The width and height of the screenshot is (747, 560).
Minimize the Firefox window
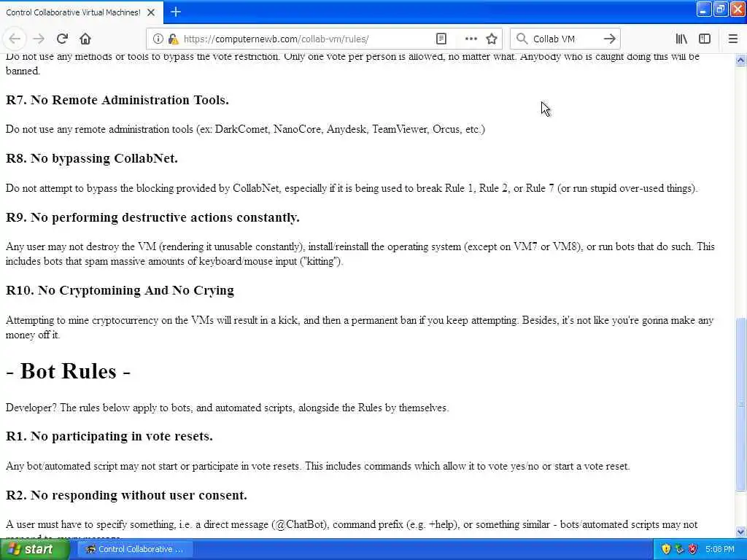pyautogui.click(x=704, y=9)
